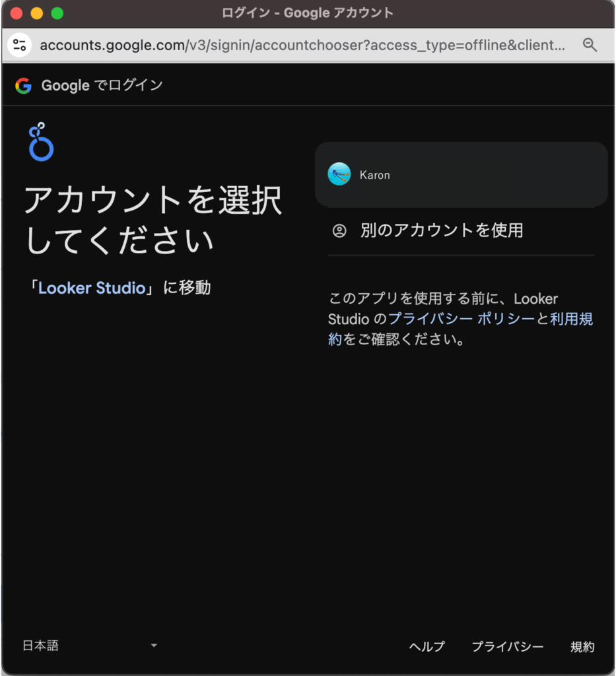Image resolution: width=616 pixels, height=676 pixels.
Task: Click the person icon beside 別のアカウントを使用
Action: (x=339, y=230)
